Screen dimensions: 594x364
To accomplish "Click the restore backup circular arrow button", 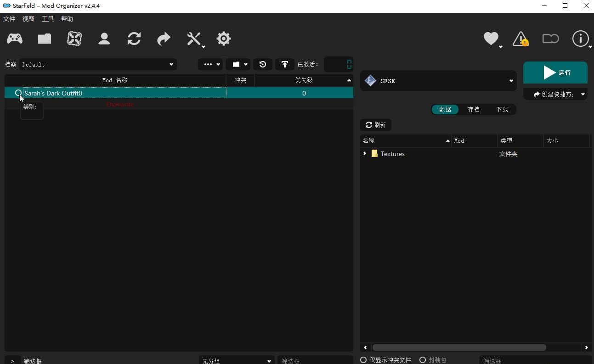I will [x=263, y=64].
